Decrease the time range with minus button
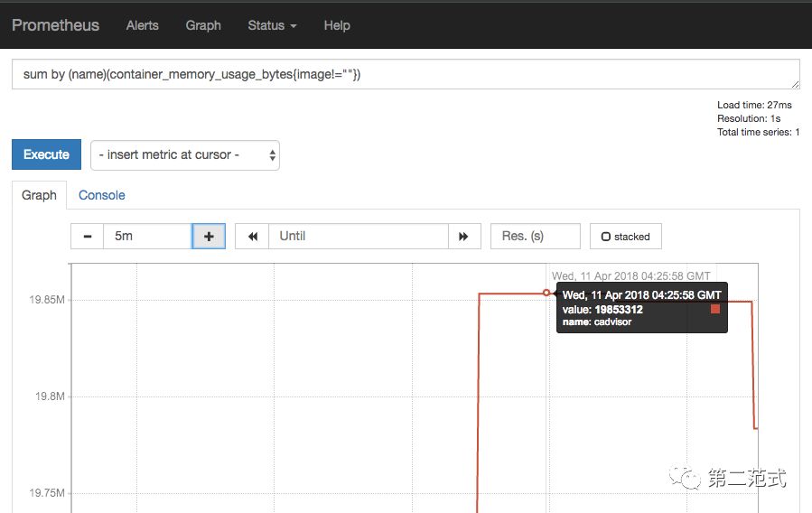Screen dimensions: 812x513 [x=87, y=237]
